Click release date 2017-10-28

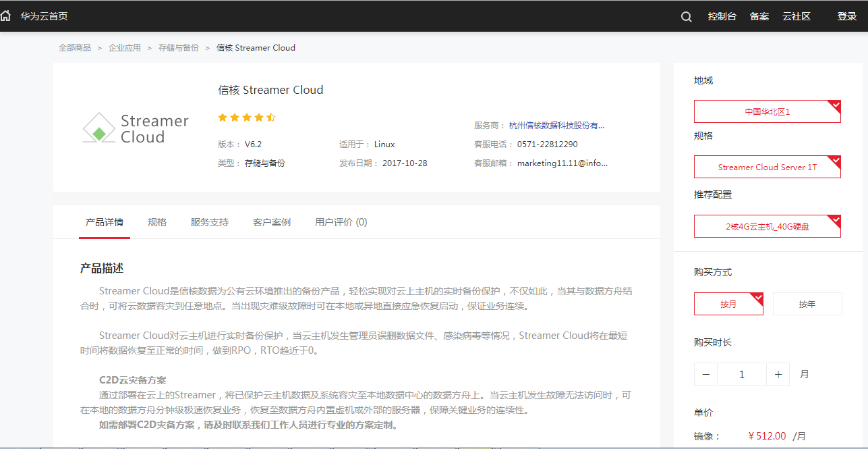(x=405, y=163)
